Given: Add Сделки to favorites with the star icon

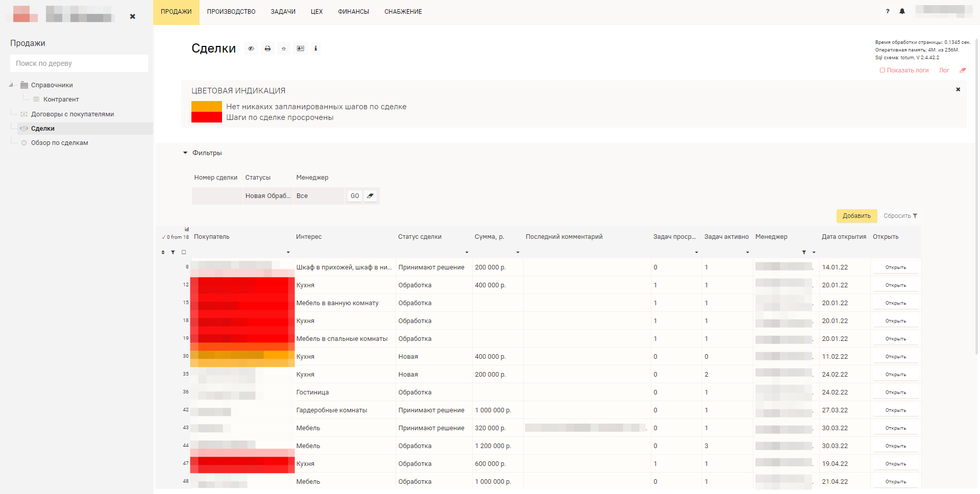Looking at the screenshot, I should point(284,48).
